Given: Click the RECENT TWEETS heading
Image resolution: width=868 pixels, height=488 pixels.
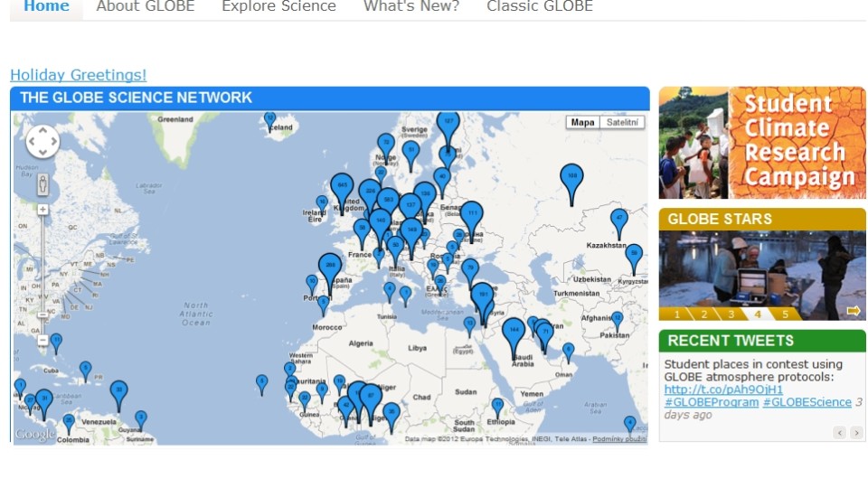Looking at the screenshot, I should point(731,341).
